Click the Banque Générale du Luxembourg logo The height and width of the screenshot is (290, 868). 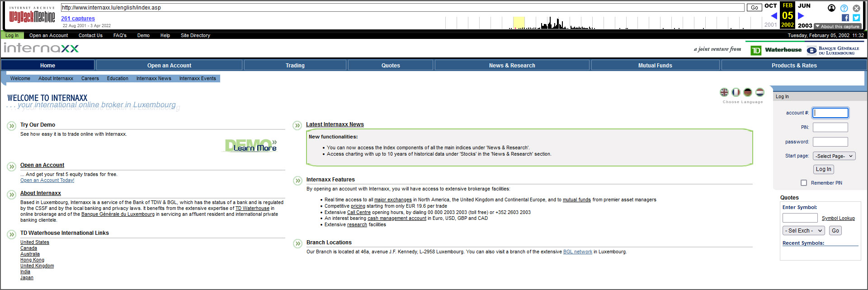[x=833, y=50]
